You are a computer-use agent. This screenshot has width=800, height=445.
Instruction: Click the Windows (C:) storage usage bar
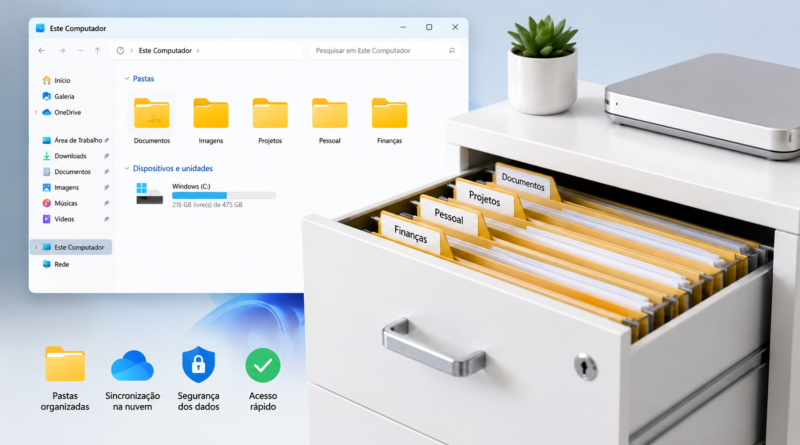[224, 195]
